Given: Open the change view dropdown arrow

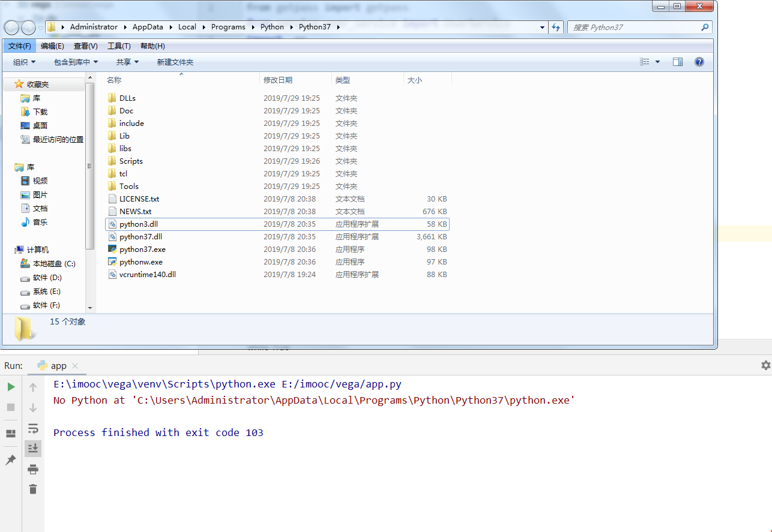Looking at the screenshot, I should (x=657, y=62).
